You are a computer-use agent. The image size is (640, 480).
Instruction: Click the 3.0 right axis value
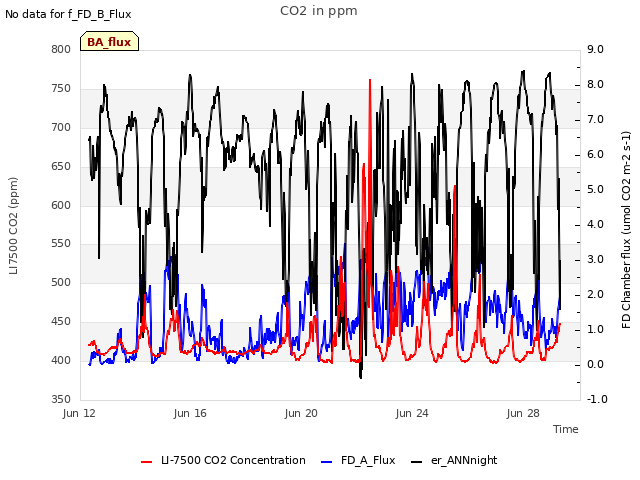click(596, 260)
